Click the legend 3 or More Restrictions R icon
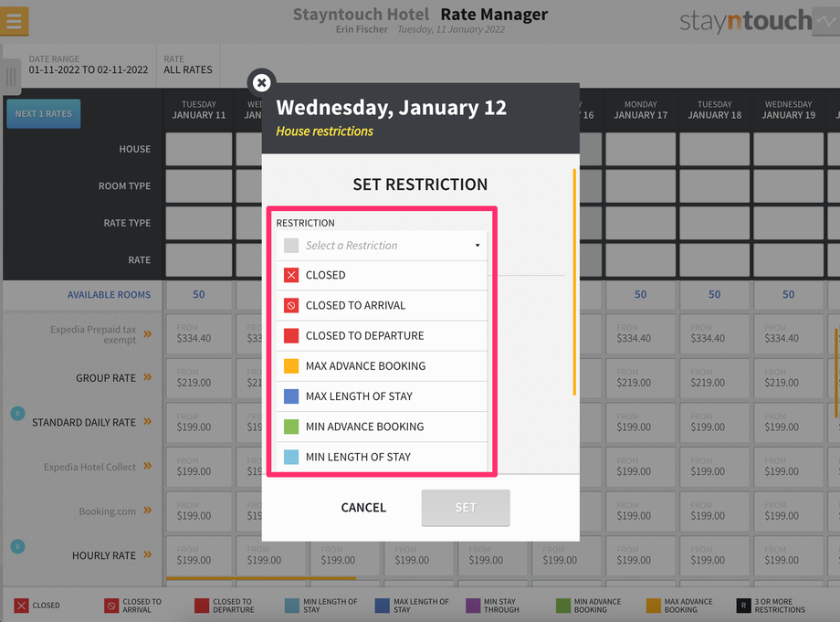The image size is (840, 622). click(743, 606)
